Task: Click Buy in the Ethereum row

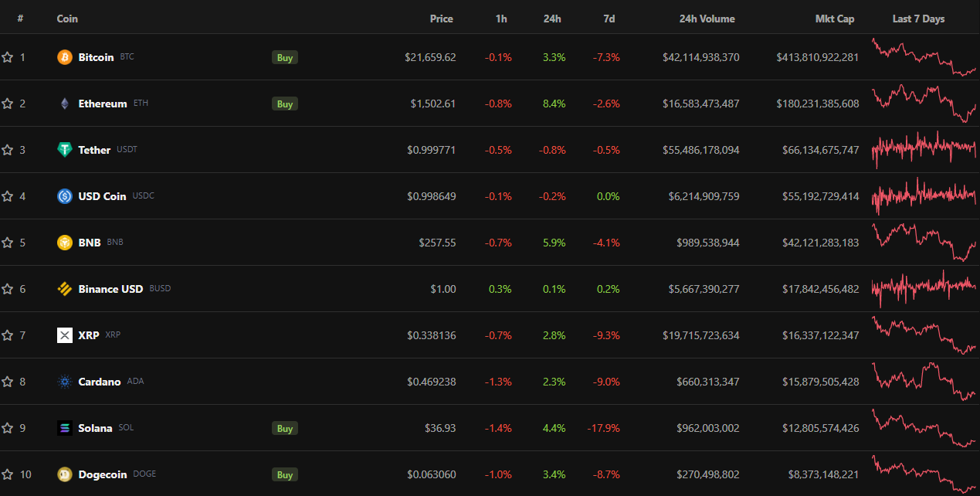Action: tap(285, 104)
